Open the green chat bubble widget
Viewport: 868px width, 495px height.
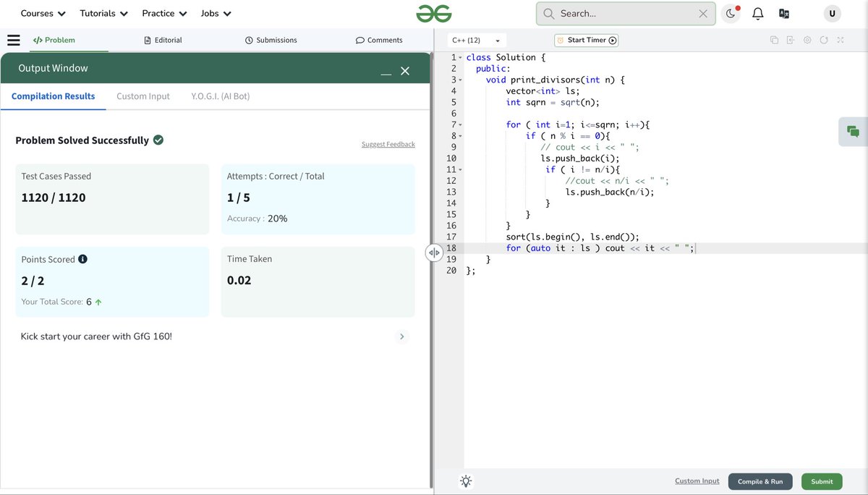pos(854,132)
